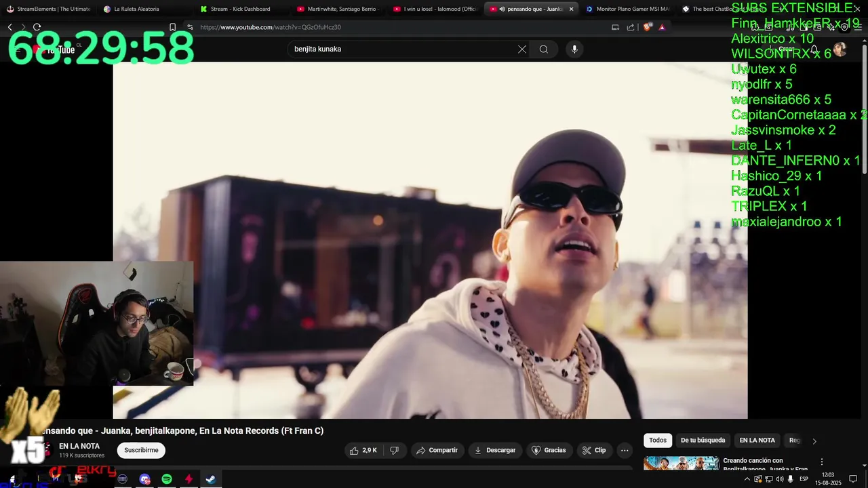Bookmark this page with bookmark icon

point(172,27)
